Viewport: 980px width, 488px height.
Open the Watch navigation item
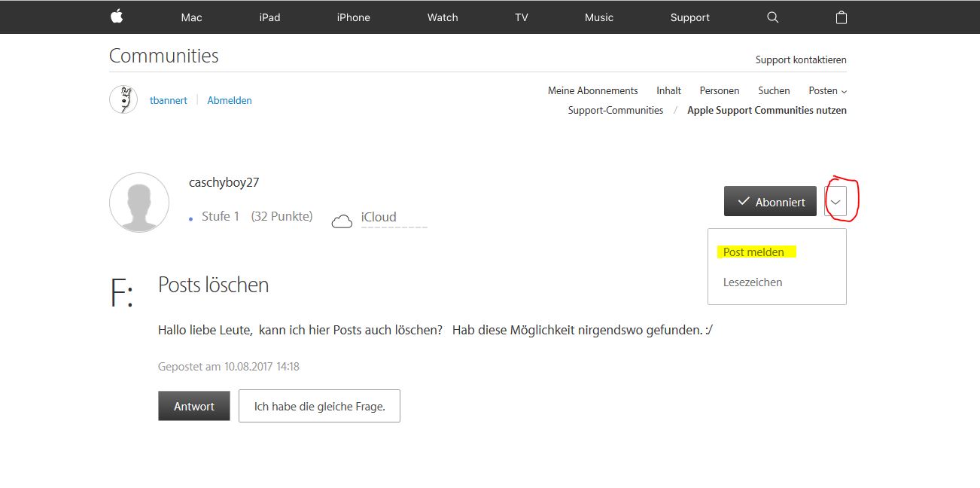pyautogui.click(x=443, y=17)
